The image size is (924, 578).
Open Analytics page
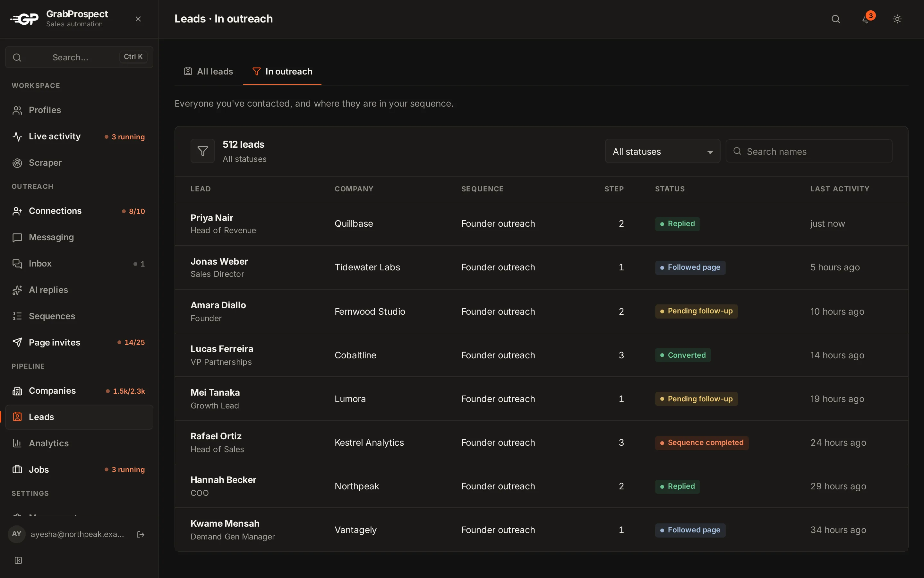click(79, 443)
